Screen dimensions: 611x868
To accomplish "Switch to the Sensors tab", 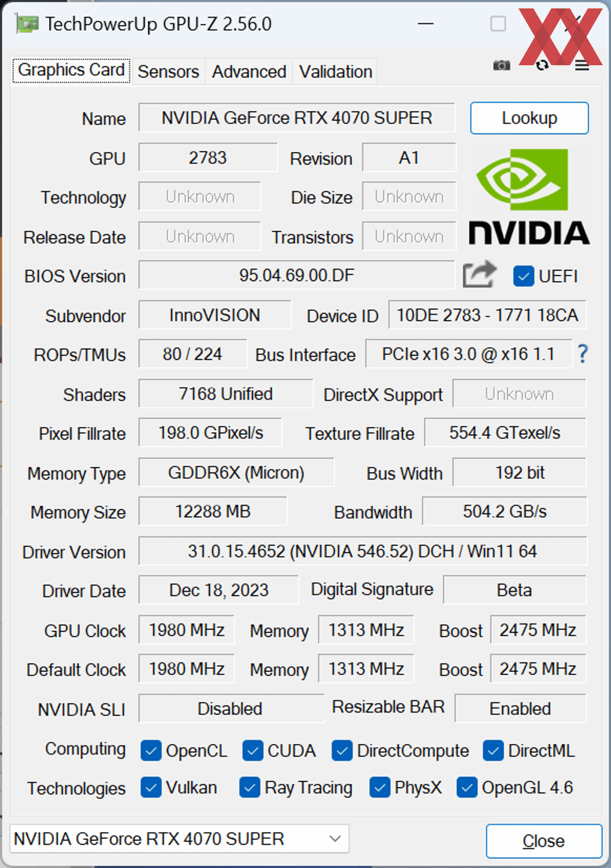I will (x=168, y=72).
